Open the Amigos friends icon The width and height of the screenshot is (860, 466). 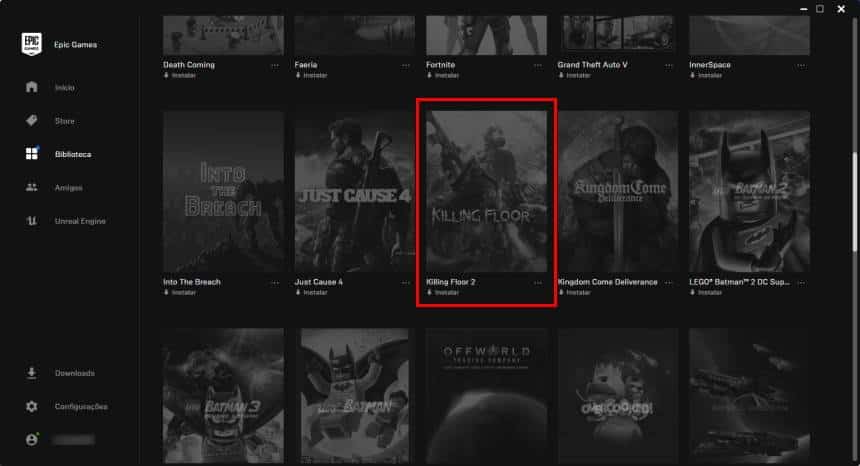32,187
